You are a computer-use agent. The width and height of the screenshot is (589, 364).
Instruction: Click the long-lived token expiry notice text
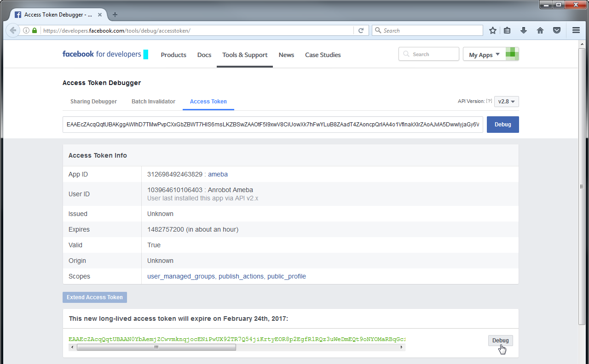[179, 318]
